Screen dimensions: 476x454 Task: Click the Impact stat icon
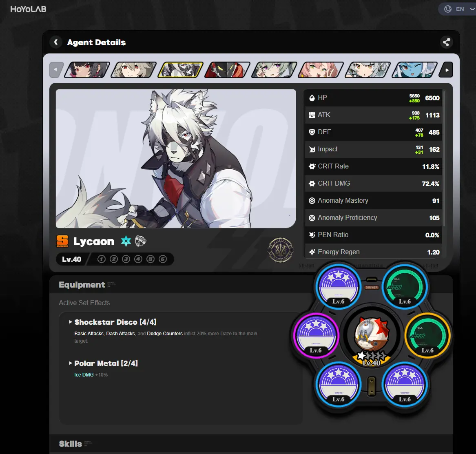click(312, 149)
